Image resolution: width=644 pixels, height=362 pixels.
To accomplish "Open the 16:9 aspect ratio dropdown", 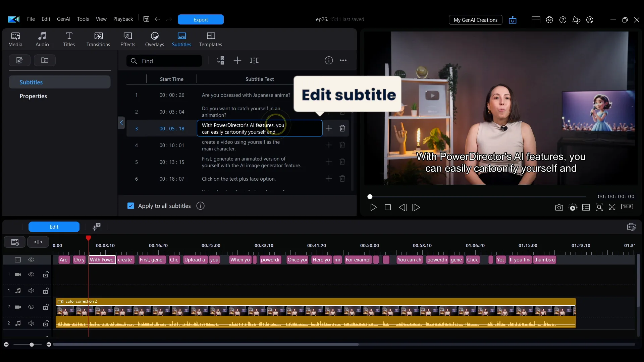I will 627,207.
